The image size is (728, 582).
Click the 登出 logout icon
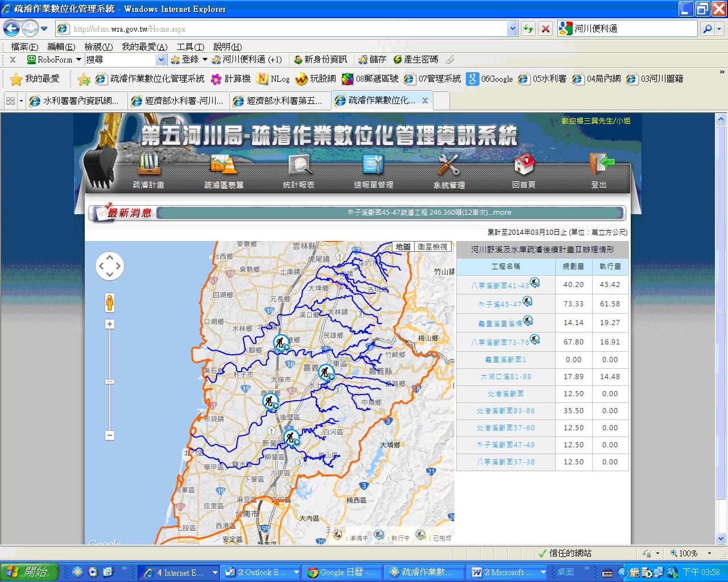click(x=601, y=164)
